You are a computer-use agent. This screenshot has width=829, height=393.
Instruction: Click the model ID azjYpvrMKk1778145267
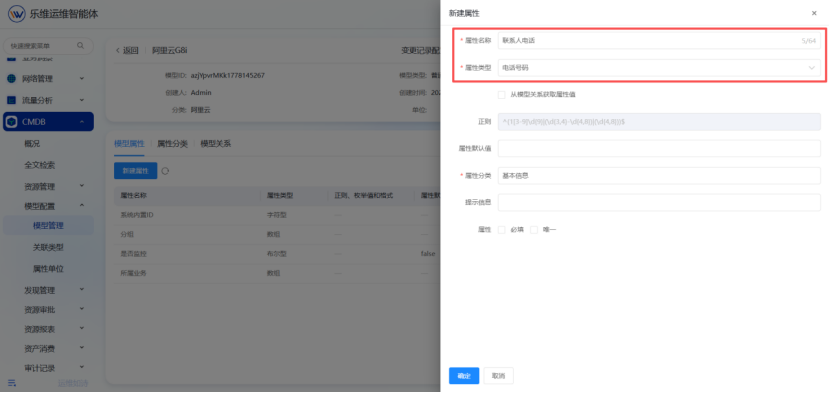pyautogui.click(x=227, y=76)
